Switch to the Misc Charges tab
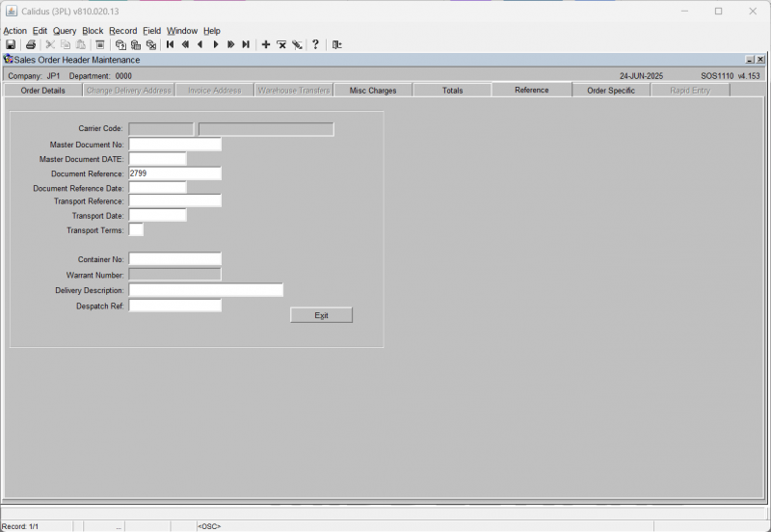The image size is (771, 532). [x=373, y=91]
